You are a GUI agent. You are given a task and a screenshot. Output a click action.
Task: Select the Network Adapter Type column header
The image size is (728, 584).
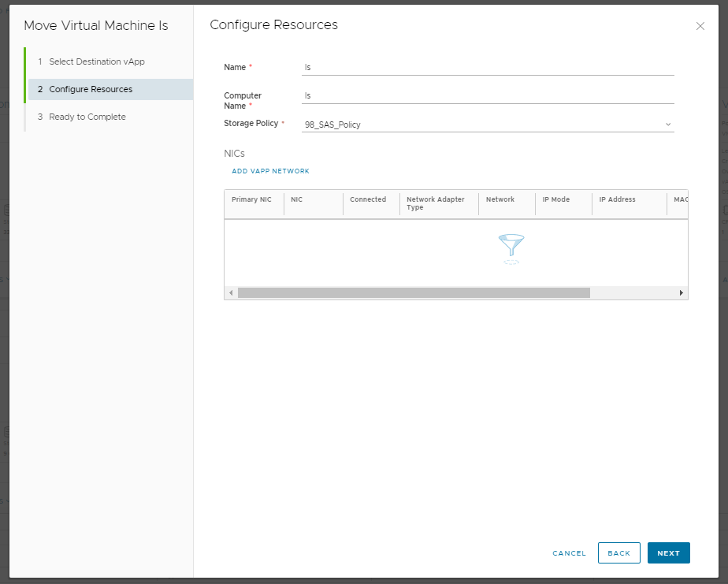(436, 203)
